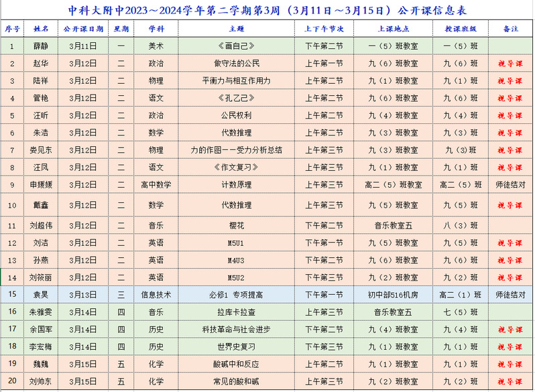Select the topic M4U3

click(x=237, y=260)
